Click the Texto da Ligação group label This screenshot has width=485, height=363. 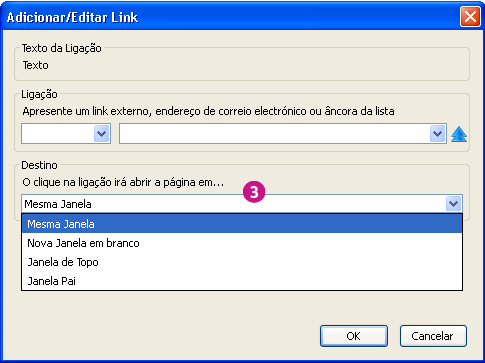[62, 48]
